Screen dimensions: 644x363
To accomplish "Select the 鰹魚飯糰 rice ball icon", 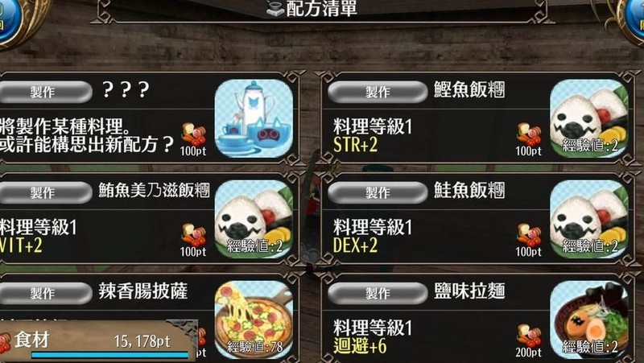I will [x=589, y=118].
